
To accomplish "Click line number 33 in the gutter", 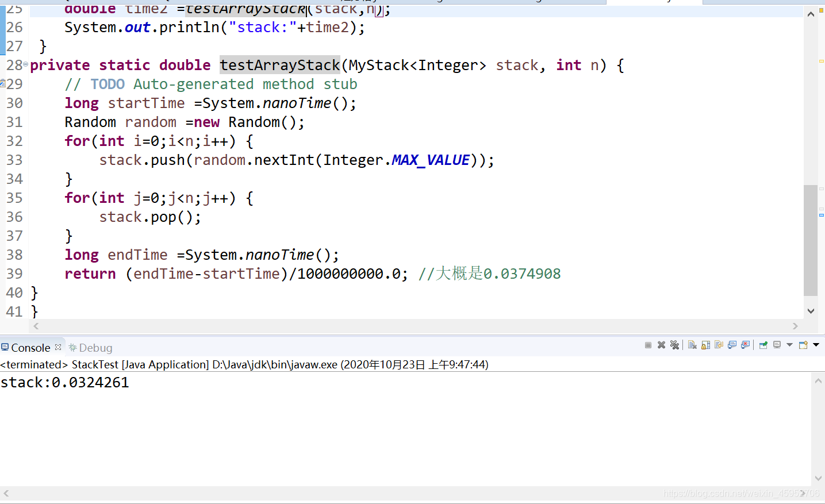I will pos(14,160).
